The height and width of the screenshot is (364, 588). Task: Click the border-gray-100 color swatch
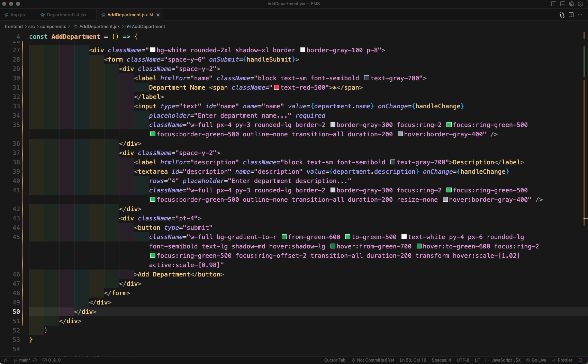point(303,50)
